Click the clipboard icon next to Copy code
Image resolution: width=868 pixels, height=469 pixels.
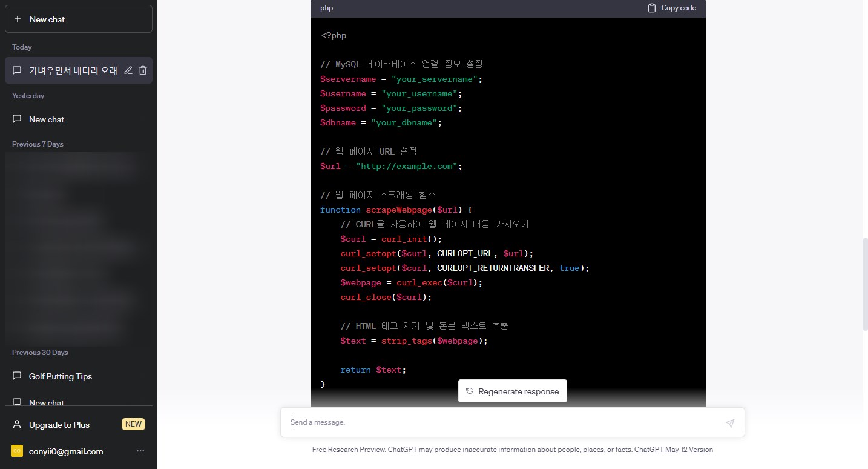tap(652, 8)
